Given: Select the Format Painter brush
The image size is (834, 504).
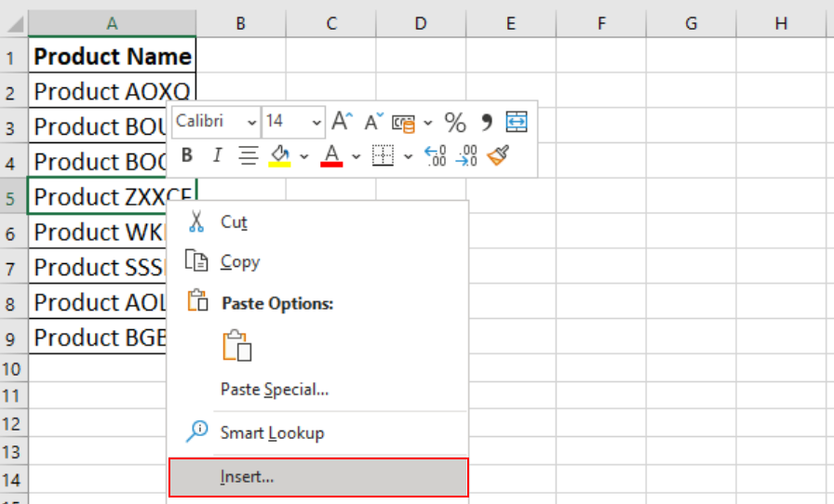Looking at the screenshot, I should click(498, 155).
